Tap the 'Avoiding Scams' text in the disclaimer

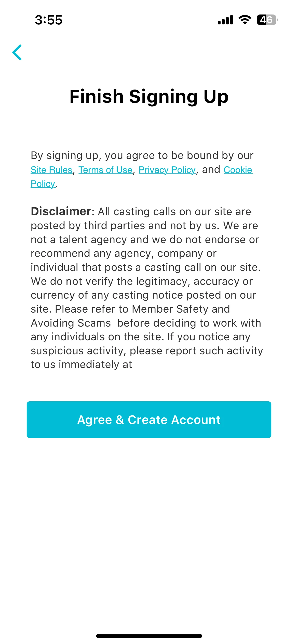(x=71, y=323)
